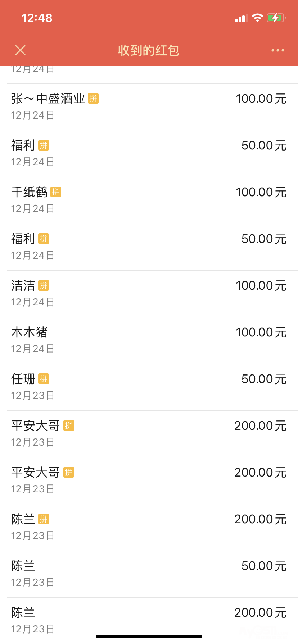Viewport: 298px width, 644px height.
Task: Tap the 拼 badge next to 陈兰
Action: pos(44,519)
